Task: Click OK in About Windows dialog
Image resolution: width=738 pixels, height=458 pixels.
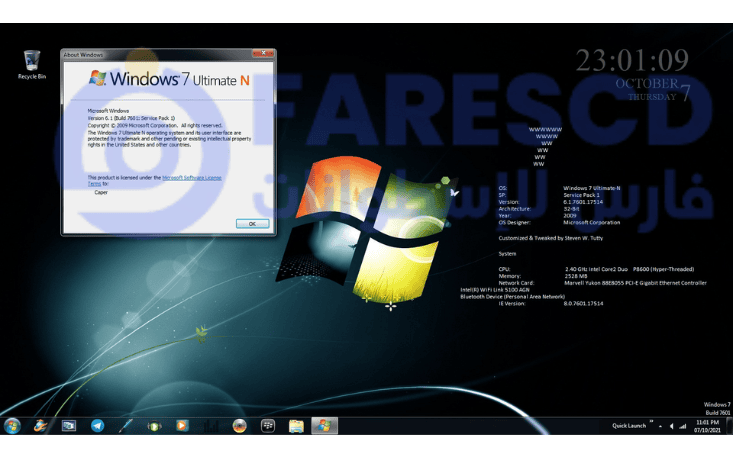Action: click(x=253, y=224)
